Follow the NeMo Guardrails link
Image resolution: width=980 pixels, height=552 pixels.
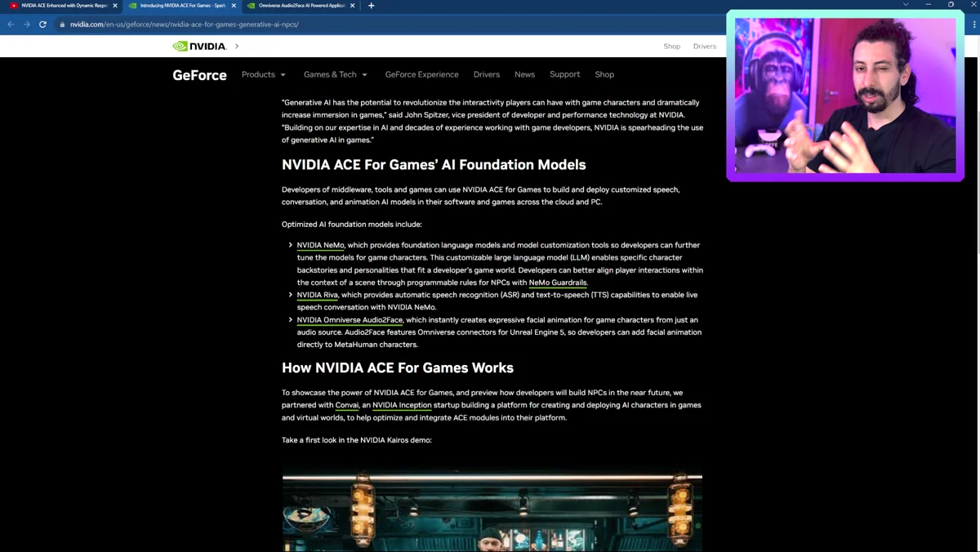coord(558,283)
